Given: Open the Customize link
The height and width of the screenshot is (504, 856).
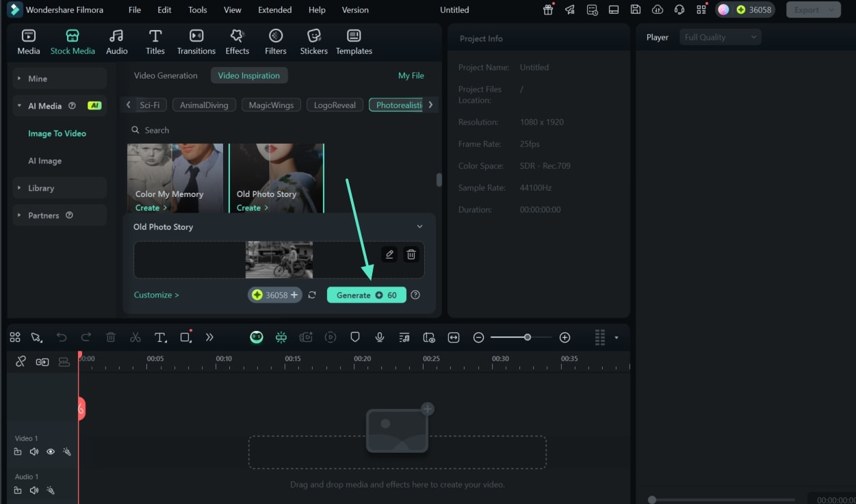Looking at the screenshot, I should [157, 295].
